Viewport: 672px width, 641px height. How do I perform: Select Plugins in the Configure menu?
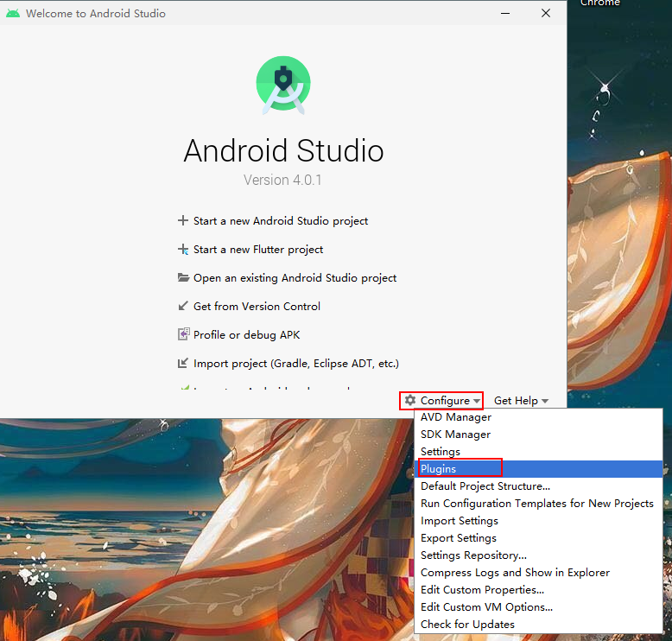pos(538,468)
